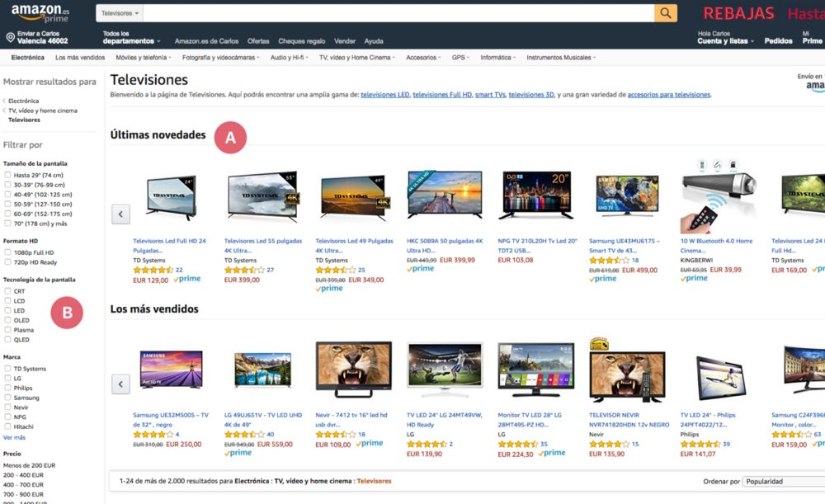Viewport: 825px width, 504px height.
Task: Check the Samsung brand filter
Action: coord(7,398)
